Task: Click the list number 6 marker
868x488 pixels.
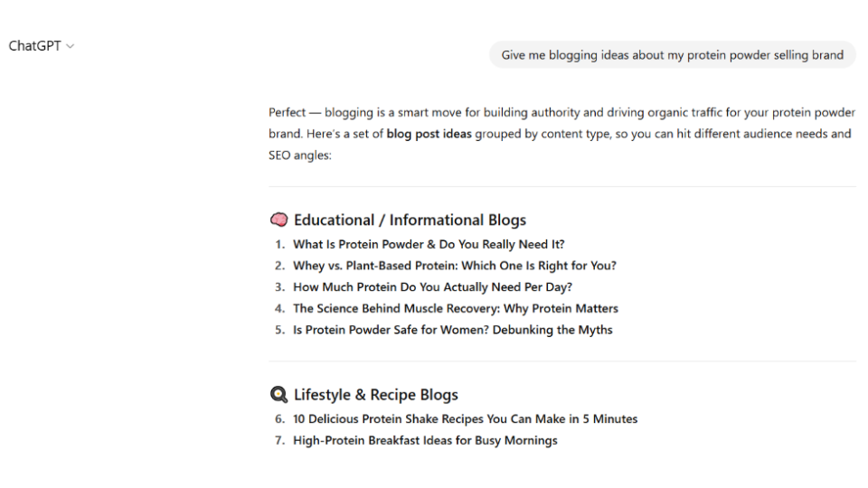Action: pyautogui.click(x=280, y=418)
